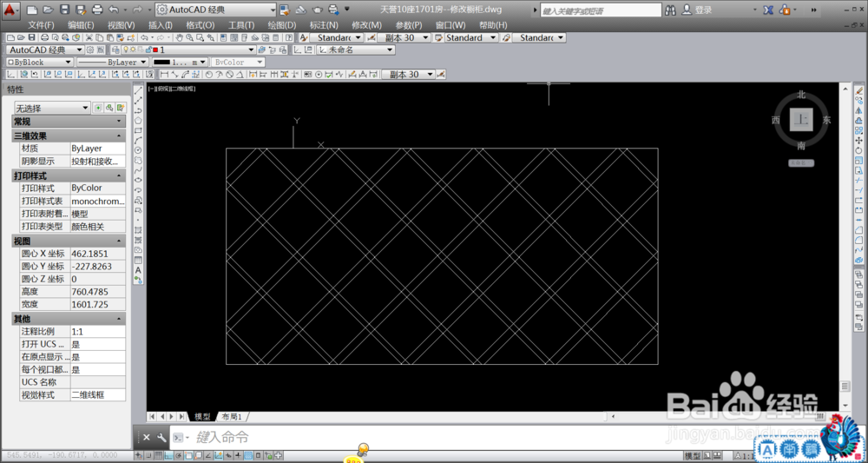The image size is (868, 463).
Task: Click the Mirror tool in Modify toolbar
Action: [859, 109]
